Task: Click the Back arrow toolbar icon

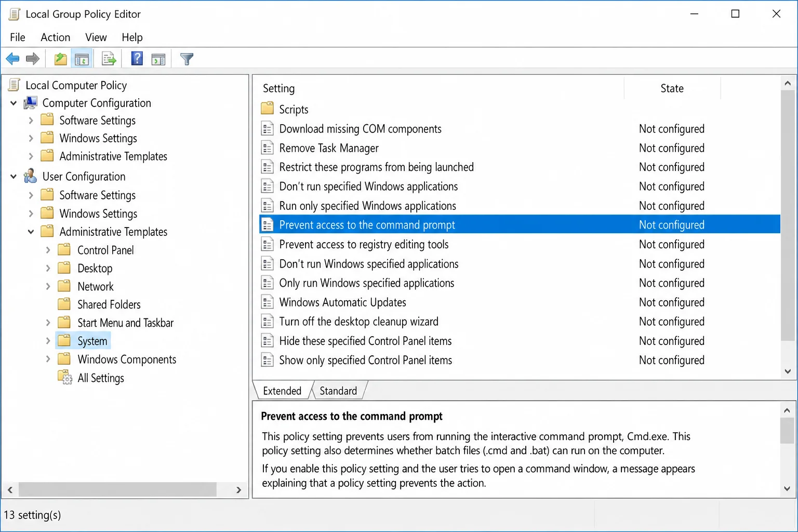Action: pyautogui.click(x=13, y=59)
